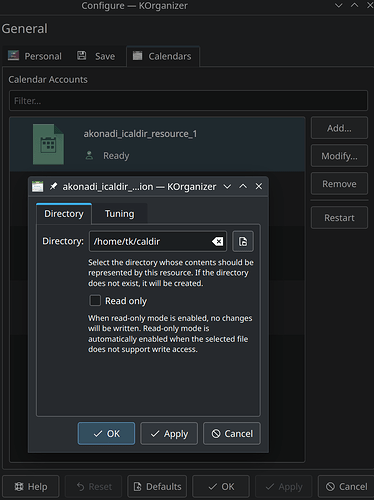
Task: Click the Modify... button
Action: [339, 156]
